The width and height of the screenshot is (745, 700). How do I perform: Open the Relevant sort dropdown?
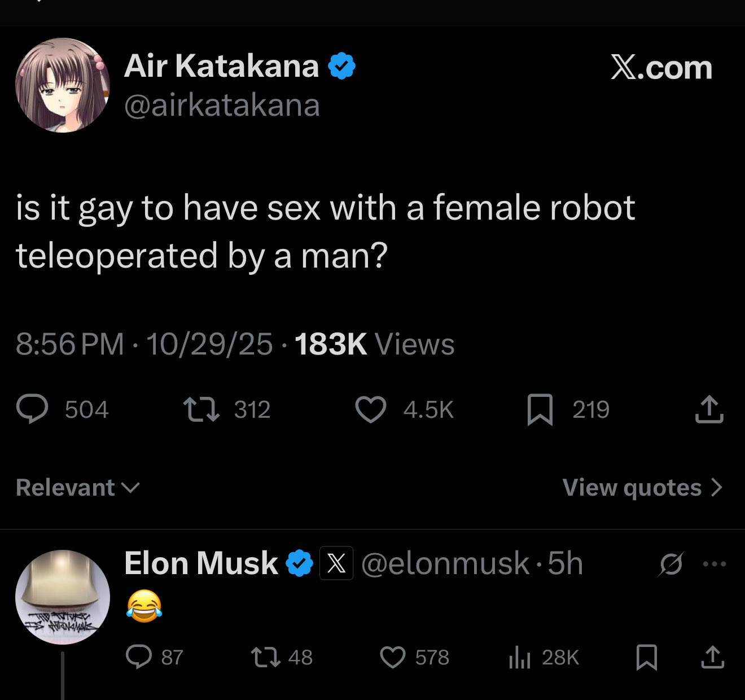[x=77, y=487]
